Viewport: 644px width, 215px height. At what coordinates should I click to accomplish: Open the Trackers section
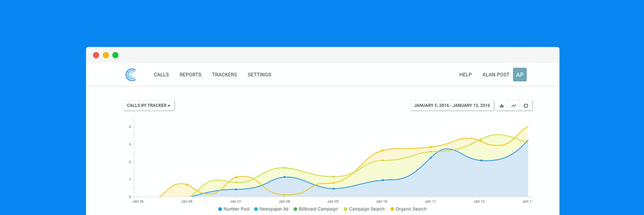tap(225, 75)
